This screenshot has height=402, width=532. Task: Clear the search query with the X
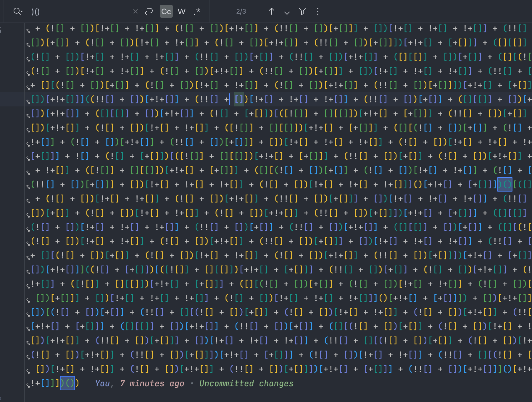(x=136, y=12)
